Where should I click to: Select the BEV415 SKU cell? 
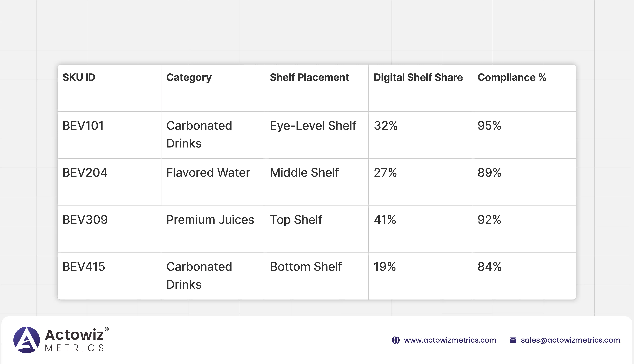click(84, 267)
